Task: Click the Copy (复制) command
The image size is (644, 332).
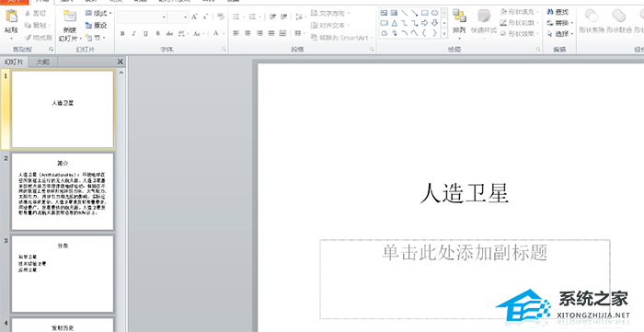Action: click(36, 25)
